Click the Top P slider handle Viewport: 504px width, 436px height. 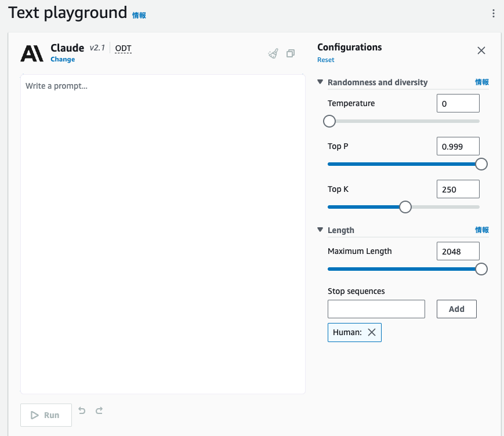click(x=481, y=164)
